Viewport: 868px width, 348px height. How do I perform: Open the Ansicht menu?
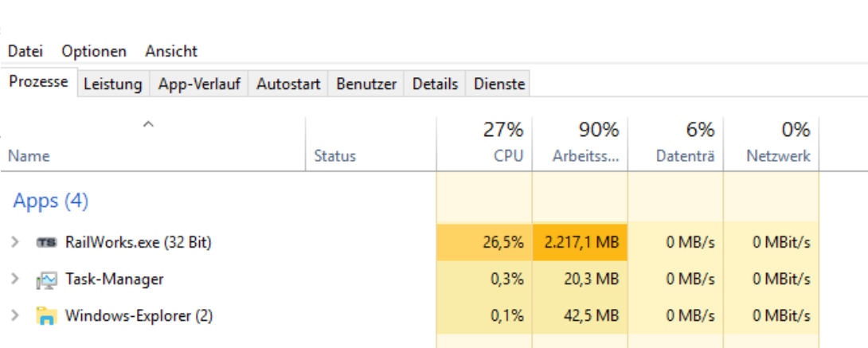pyautogui.click(x=171, y=51)
